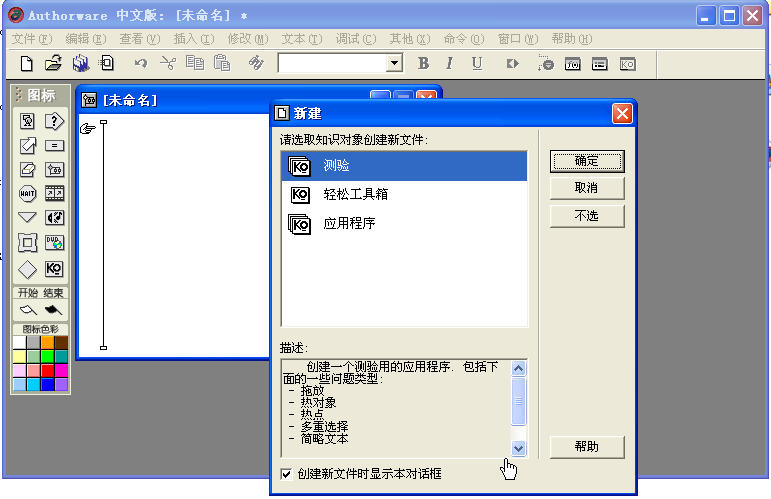Image resolution: width=771 pixels, height=499 pixels.
Task: Click the Open file toolbar icon
Action: click(x=53, y=63)
